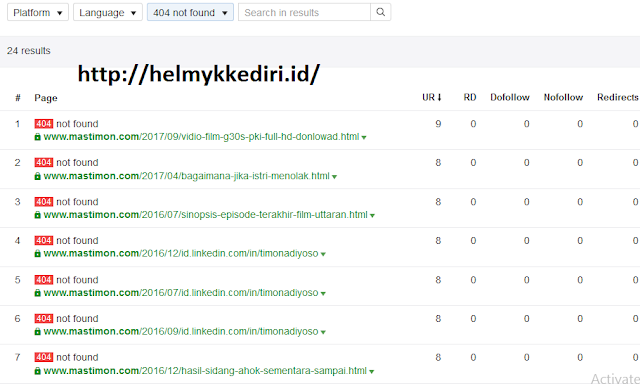This screenshot has width=640, height=386.
Task: Expand arrow after sinopsis-episode-terakhir-film-uttaran URL
Action: click(372, 215)
